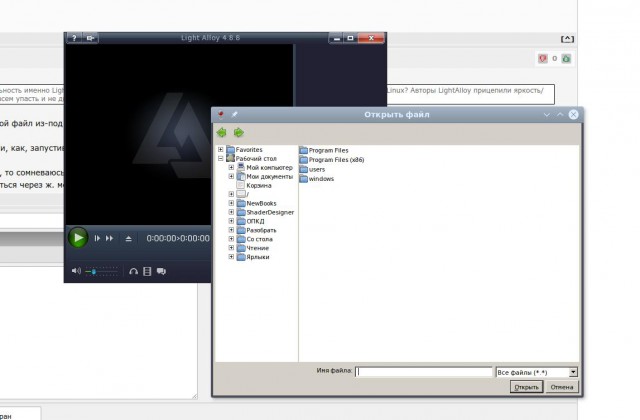Select the Program Files folder

pos(328,151)
